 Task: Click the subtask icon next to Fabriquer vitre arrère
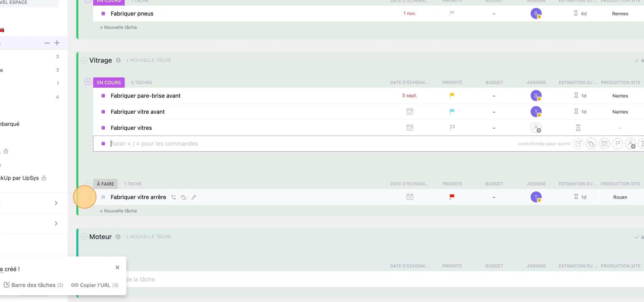coord(174,197)
